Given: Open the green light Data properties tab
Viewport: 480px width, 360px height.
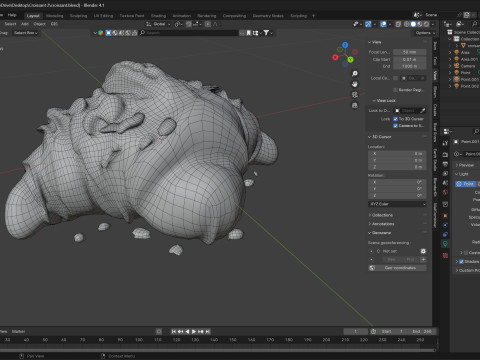Looking at the screenshot, I should tap(445, 244).
